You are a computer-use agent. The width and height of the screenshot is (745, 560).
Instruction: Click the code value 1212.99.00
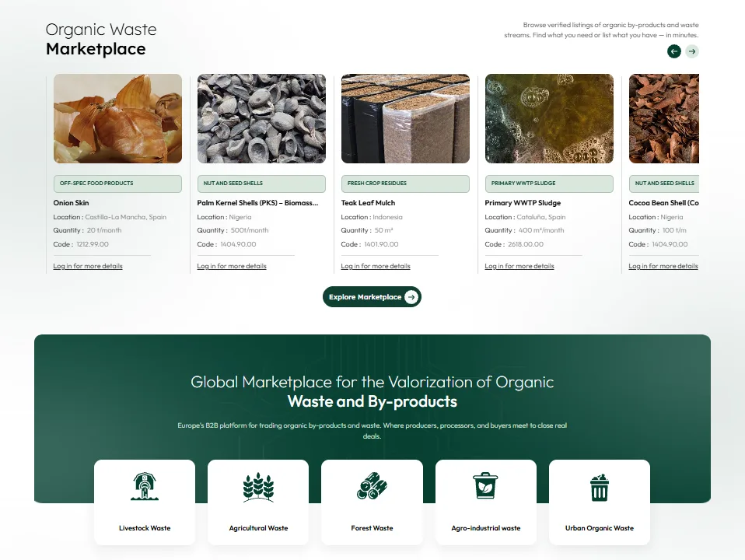[93, 244]
